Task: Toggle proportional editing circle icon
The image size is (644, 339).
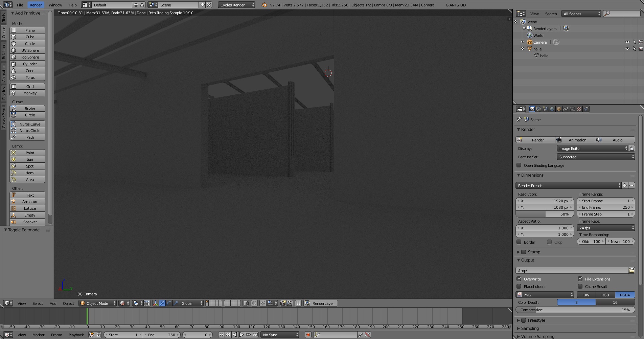Action: click(254, 303)
